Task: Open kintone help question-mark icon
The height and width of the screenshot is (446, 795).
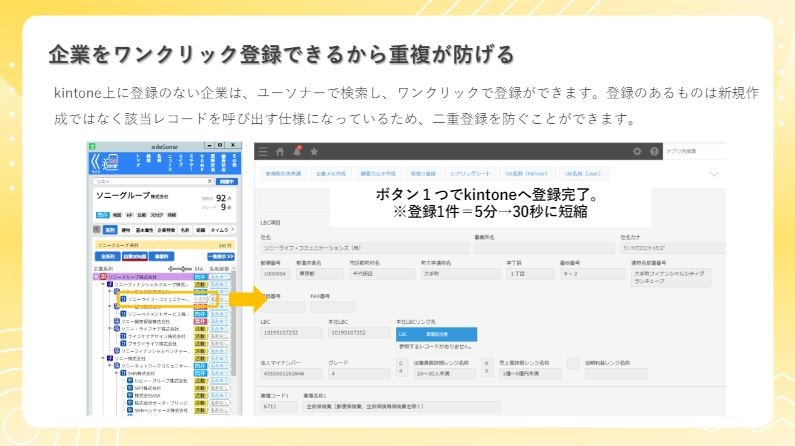Action: click(x=654, y=151)
